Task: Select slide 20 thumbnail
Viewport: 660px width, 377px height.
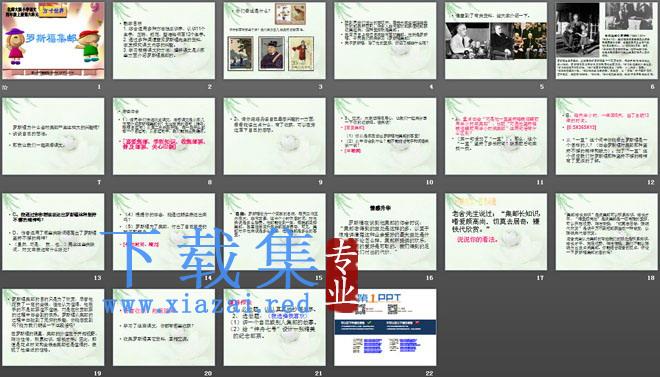Action: (x=164, y=327)
